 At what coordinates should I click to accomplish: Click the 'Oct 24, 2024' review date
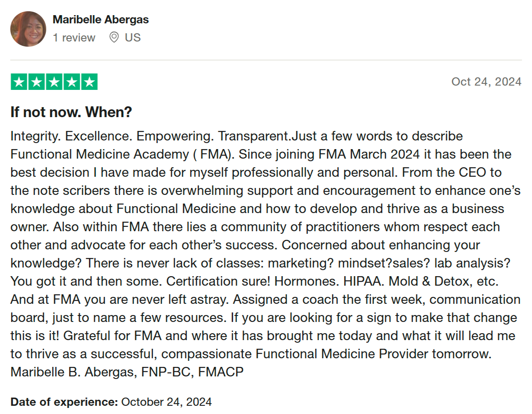(486, 82)
